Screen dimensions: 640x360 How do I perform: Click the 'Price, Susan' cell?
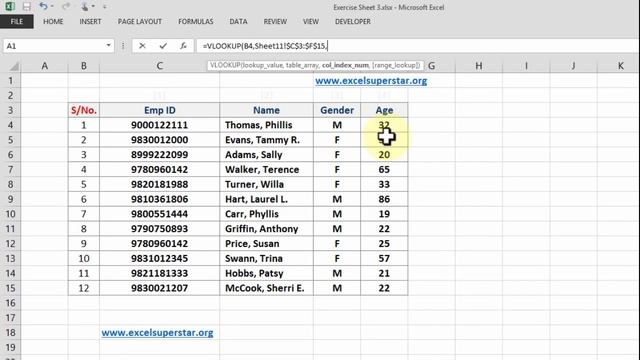(x=266, y=244)
